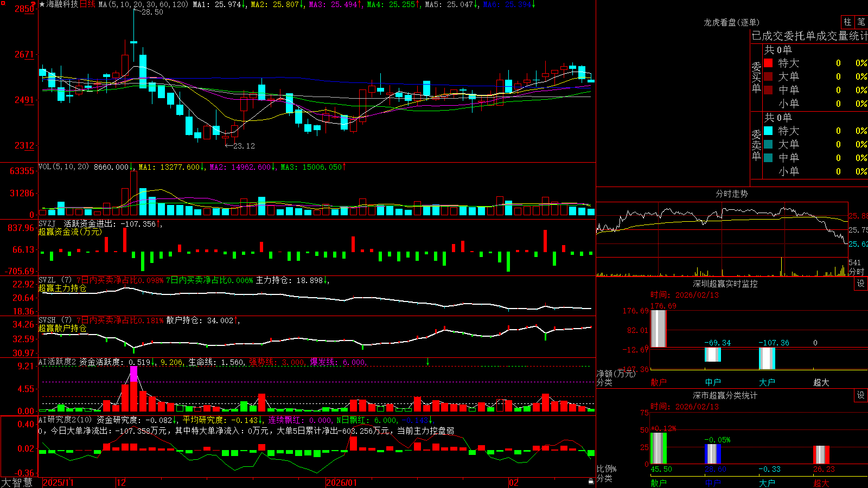Click the MA1: 25.974 value
Screen dimensions: 868x488
pos(217,4)
